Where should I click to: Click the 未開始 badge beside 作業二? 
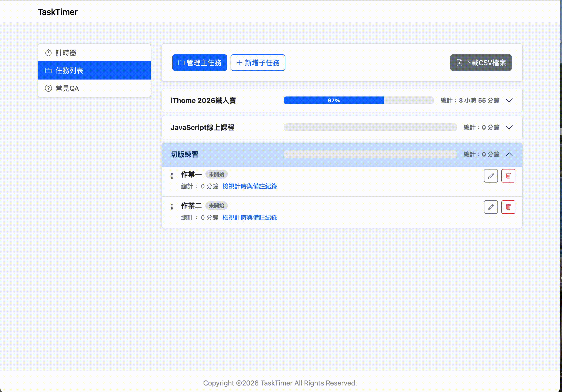(x=216, y=206)
